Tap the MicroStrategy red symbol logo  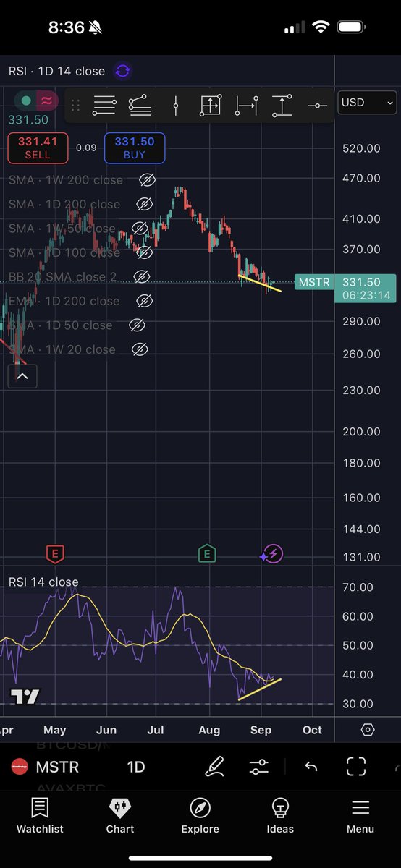[x=19, y=766]
